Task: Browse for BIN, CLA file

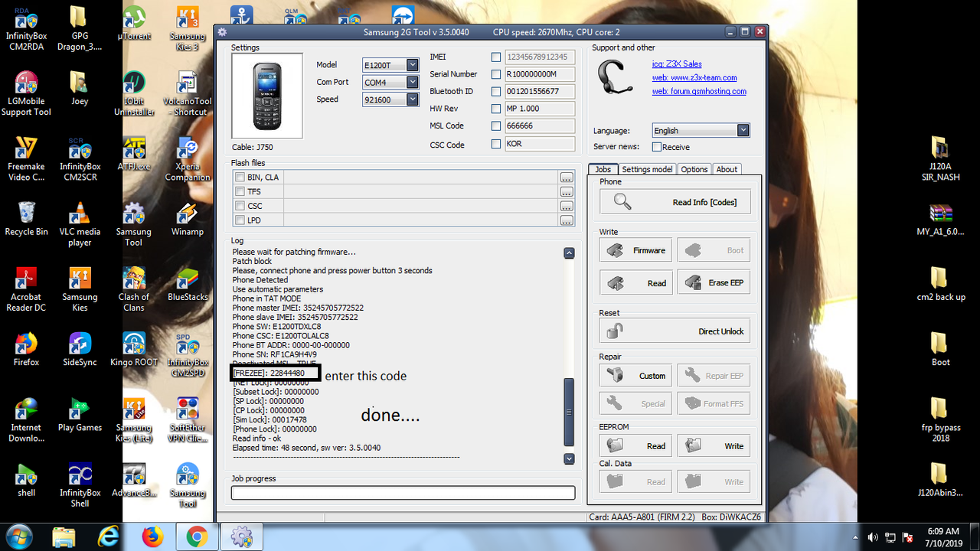Action: click(x=567, y=178)
